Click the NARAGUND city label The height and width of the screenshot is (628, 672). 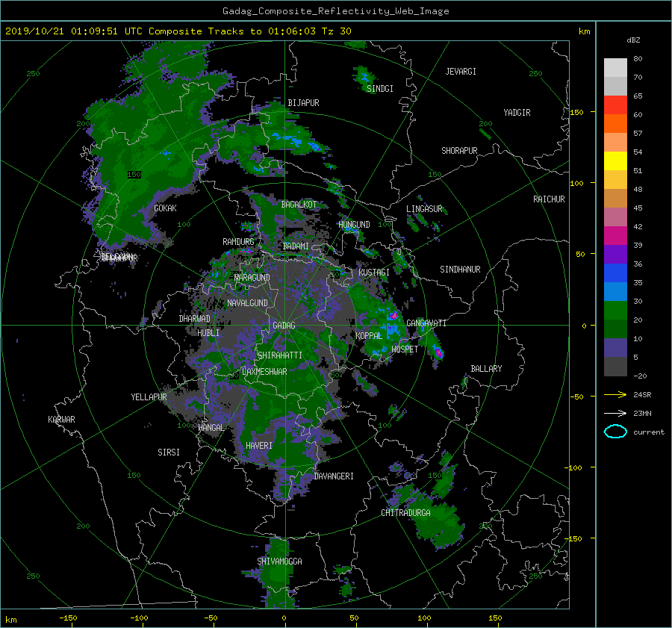coord(252,277)
